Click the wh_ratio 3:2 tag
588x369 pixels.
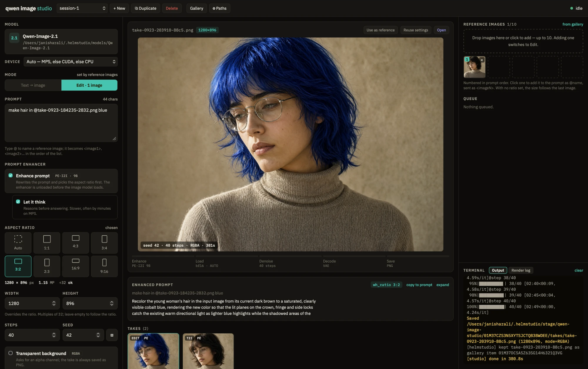(386, 285)
